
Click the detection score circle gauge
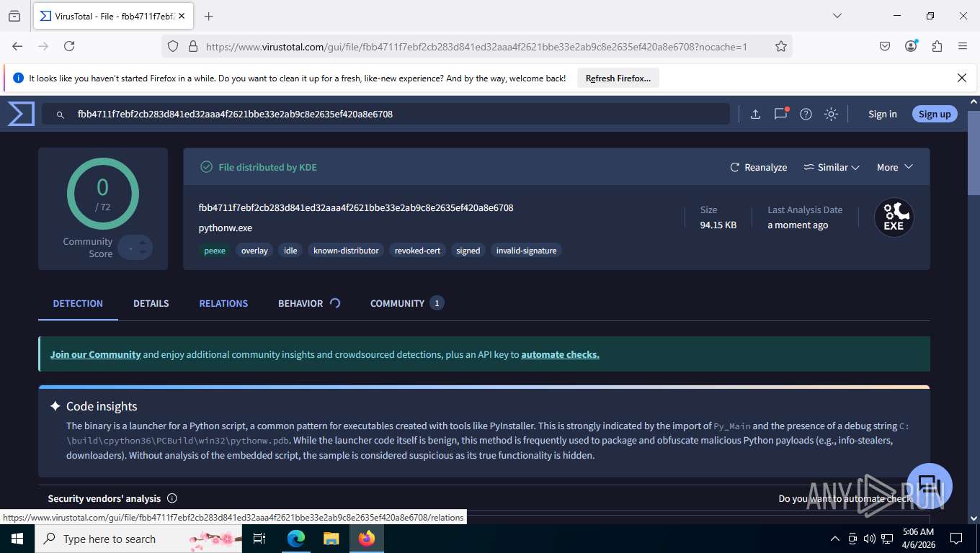click(103, 194)
